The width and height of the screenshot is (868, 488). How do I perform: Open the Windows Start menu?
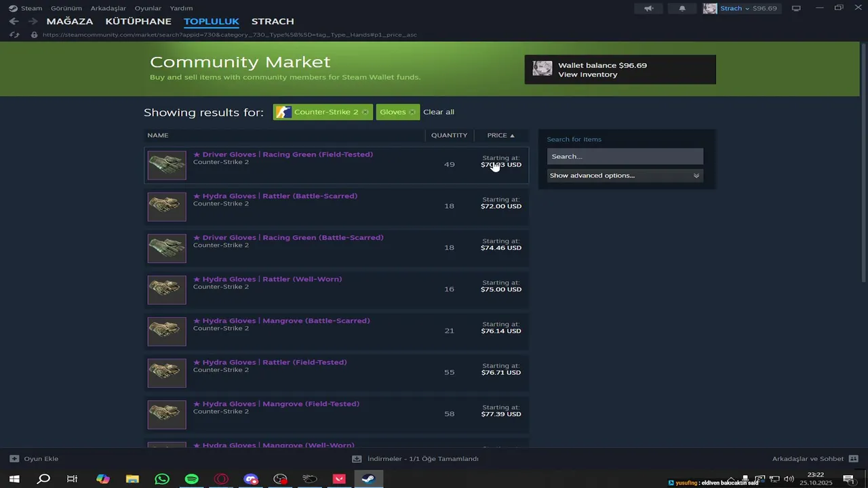[14, 479]
